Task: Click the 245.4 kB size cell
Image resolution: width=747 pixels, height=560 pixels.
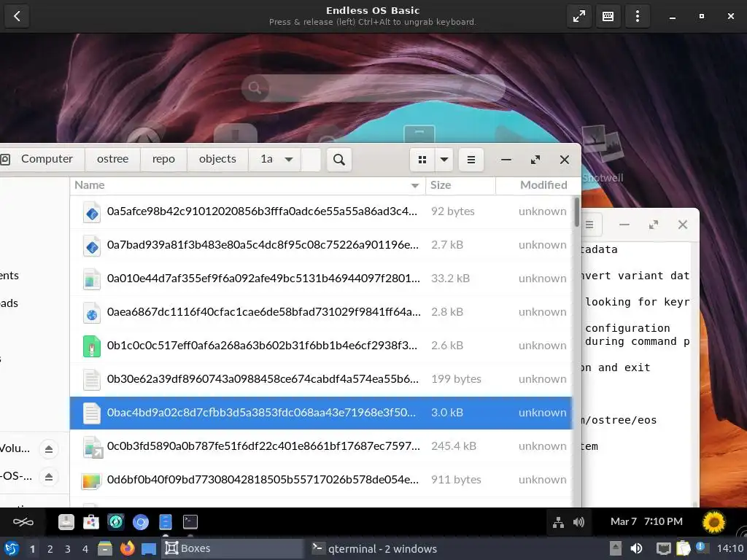Action: point(454,446)
